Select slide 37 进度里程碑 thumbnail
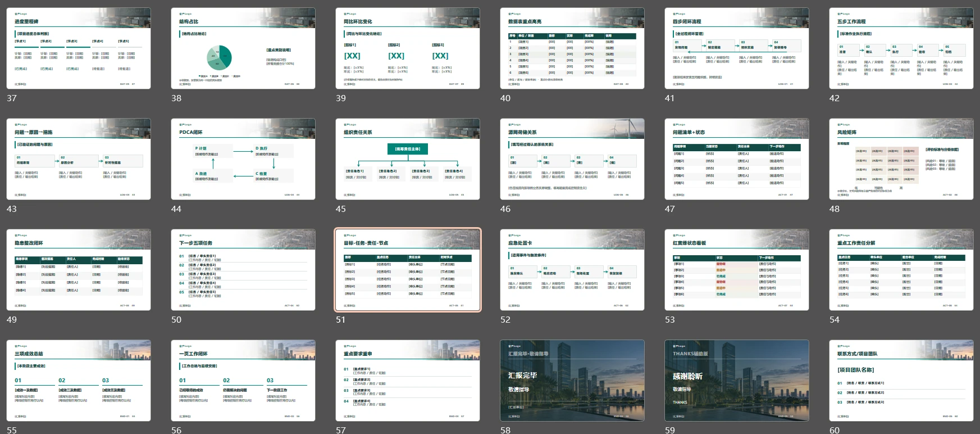Screen dimensions: 980x434 79,48
